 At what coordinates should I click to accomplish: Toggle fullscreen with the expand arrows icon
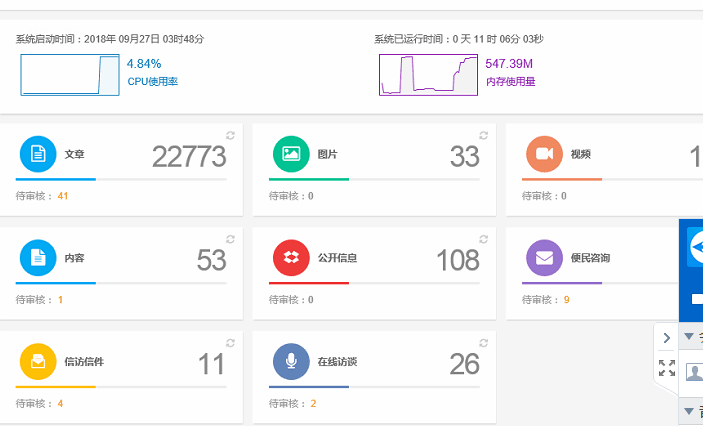click(x=667, y=368)
